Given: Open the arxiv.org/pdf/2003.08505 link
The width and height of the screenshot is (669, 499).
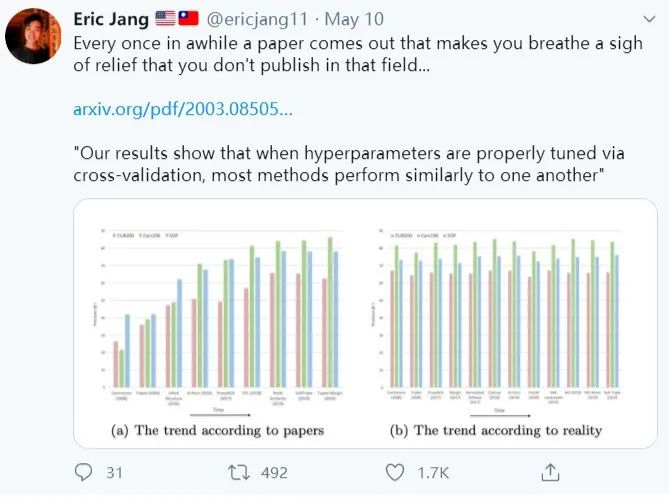Looking at the screenshot, I should tap(183, 109).
